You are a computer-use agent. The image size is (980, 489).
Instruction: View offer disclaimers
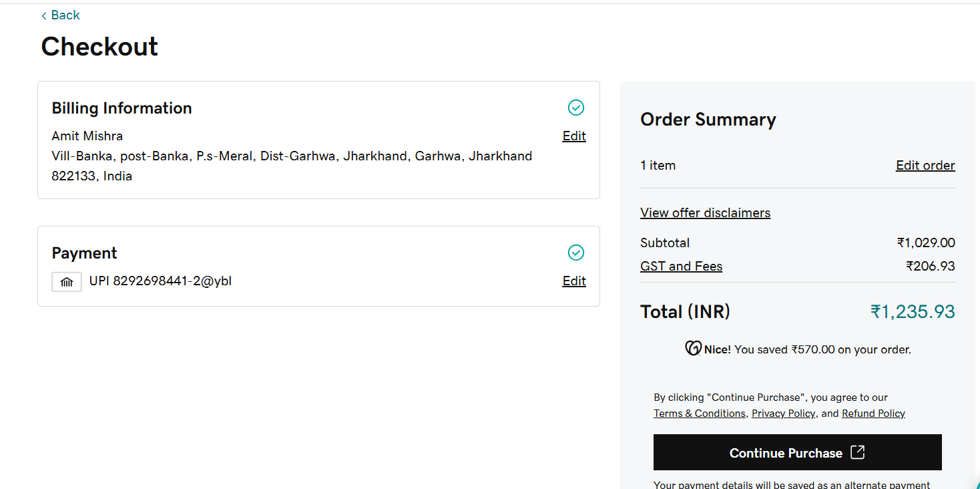pos(705,213)
